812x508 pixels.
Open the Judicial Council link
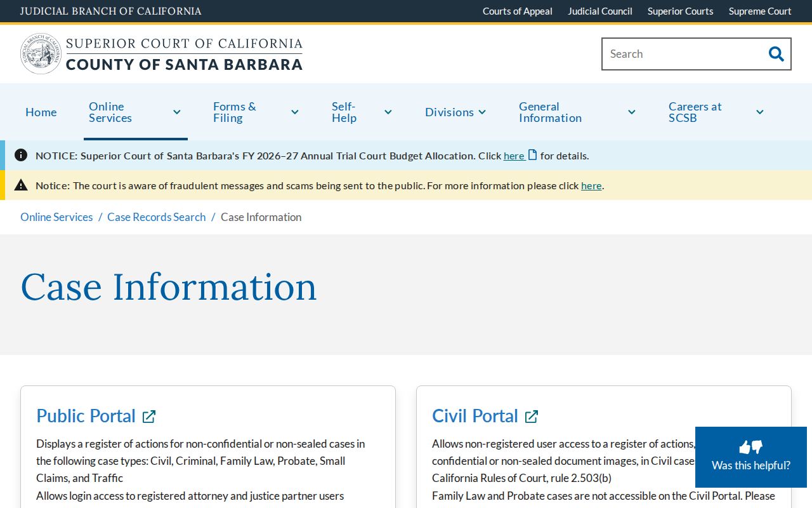[x=600, y=11]
